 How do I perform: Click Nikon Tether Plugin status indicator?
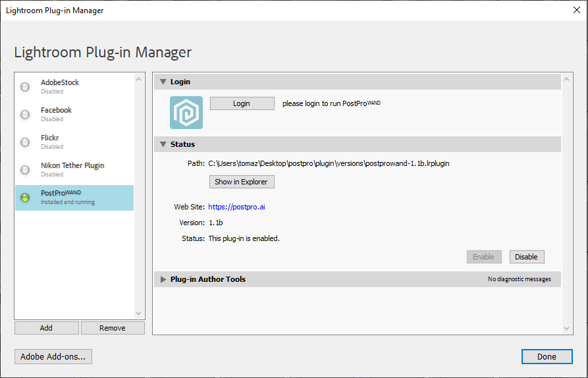25,170
